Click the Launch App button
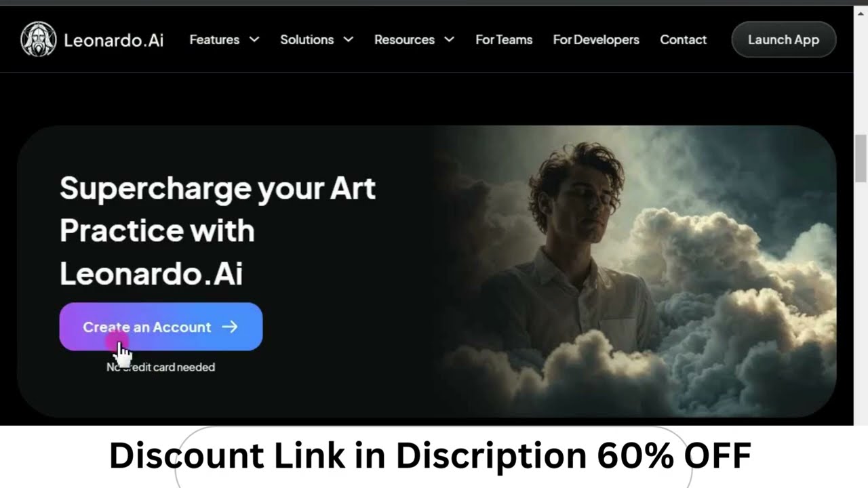Image resolution: width=868 pixels, height=488 pixels. pos(784,39)
